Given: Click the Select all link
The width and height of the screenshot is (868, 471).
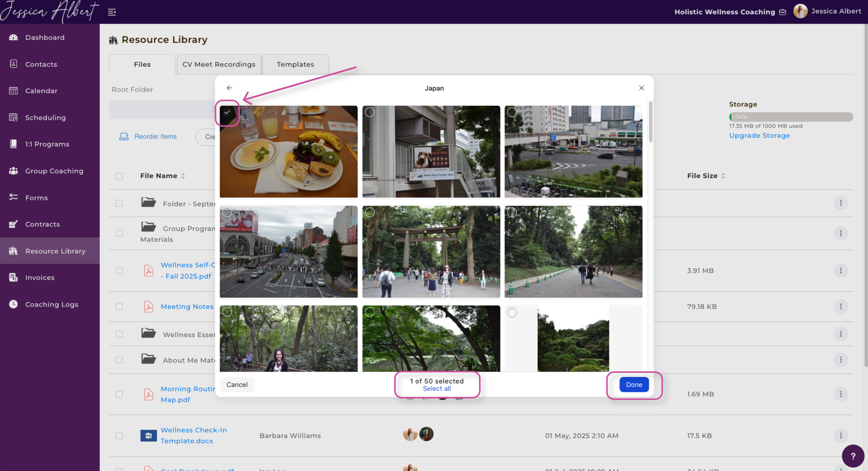Looking at the screenshot, I should point(437,388).
